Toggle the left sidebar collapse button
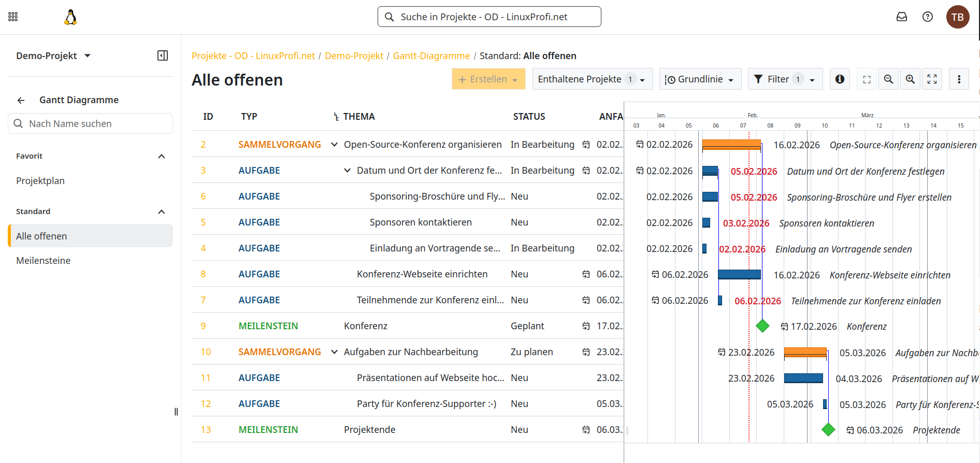The height and width of the screenshot is (463, 980). (x=163, y=55)
